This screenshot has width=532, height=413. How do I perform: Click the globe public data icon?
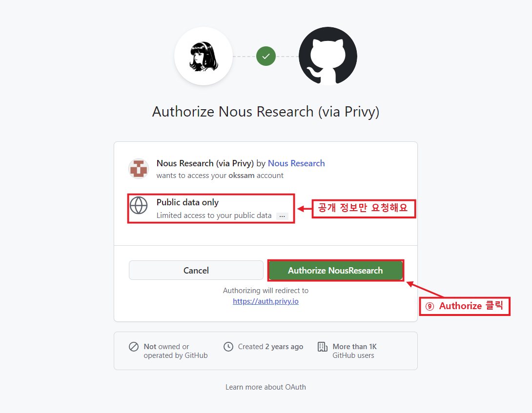139,205
